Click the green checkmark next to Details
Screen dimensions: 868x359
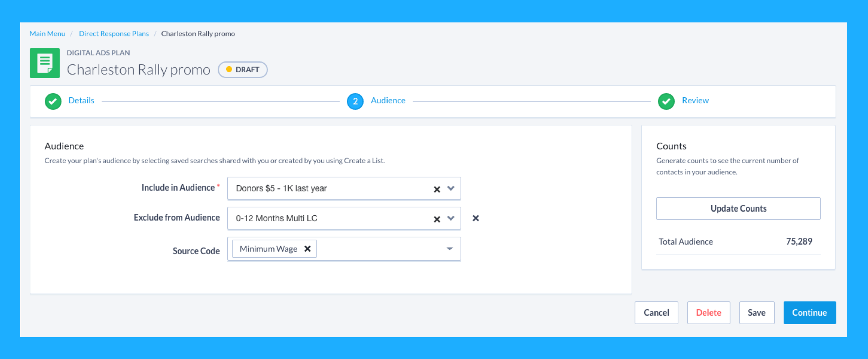(x=53, y=101)
